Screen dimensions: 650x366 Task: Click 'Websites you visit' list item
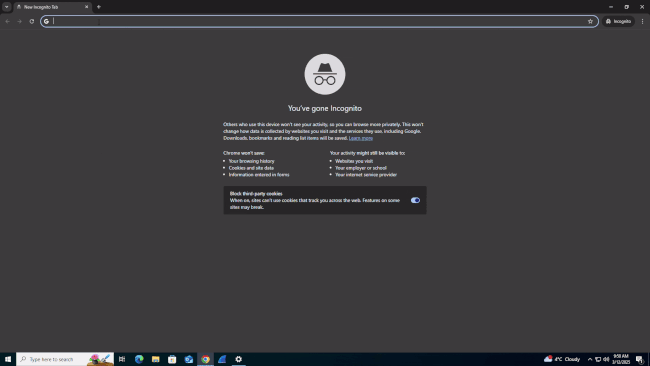click(354, 161)
